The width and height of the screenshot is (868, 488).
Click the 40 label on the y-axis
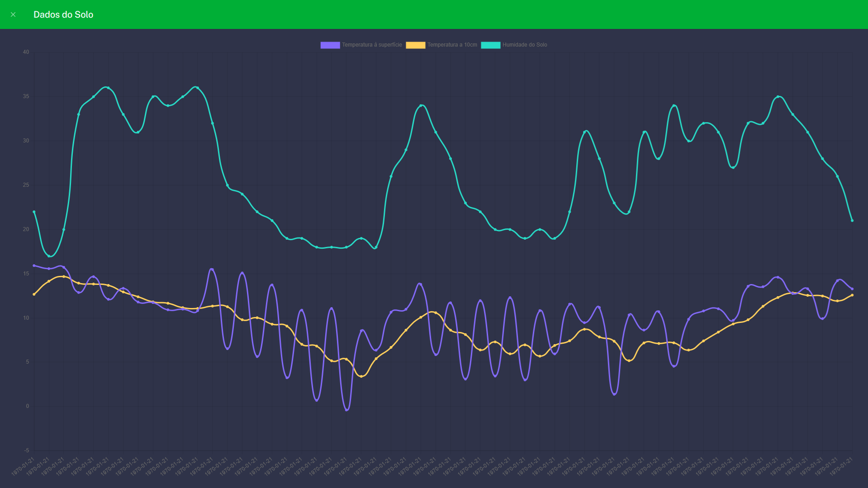[26, 52]
